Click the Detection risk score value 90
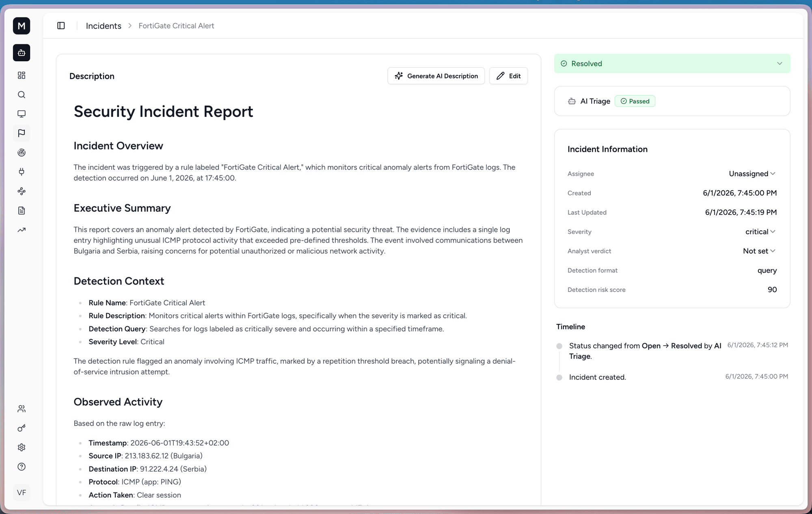This screenshot has height=514, width=812. 772,290
